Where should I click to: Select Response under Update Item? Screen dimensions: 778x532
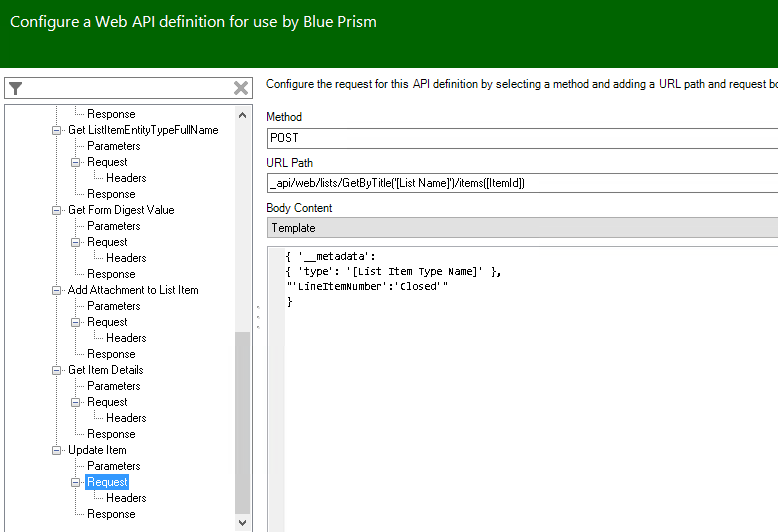[x=111, y=514]
